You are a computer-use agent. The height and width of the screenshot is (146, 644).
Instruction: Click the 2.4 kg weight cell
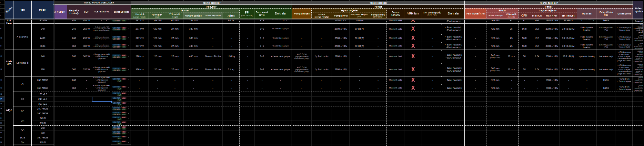tap(231, 69)
